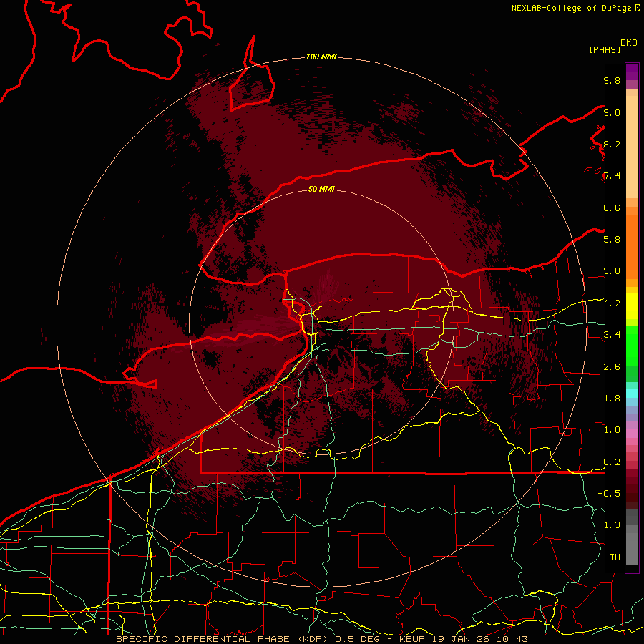Viewport: 644px width, 644px height.
Task: Click the 0.2 legend value
Action: point(612,462)
